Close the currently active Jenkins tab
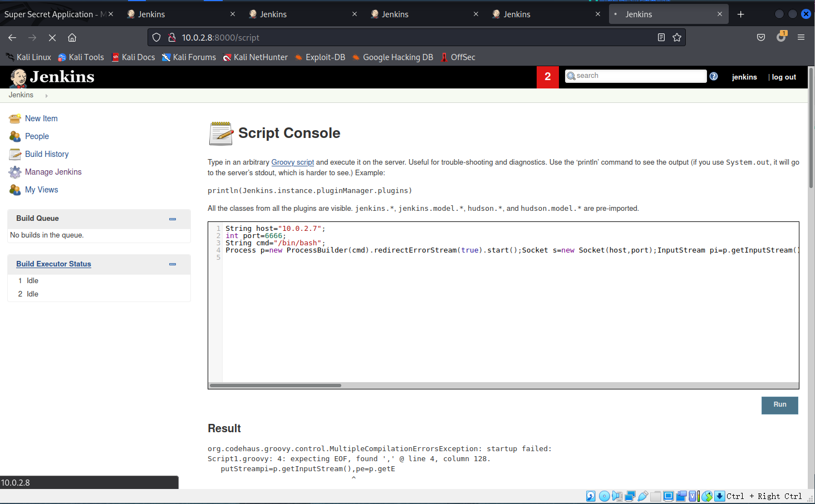 pyautogui.click(x=720, y=14)
